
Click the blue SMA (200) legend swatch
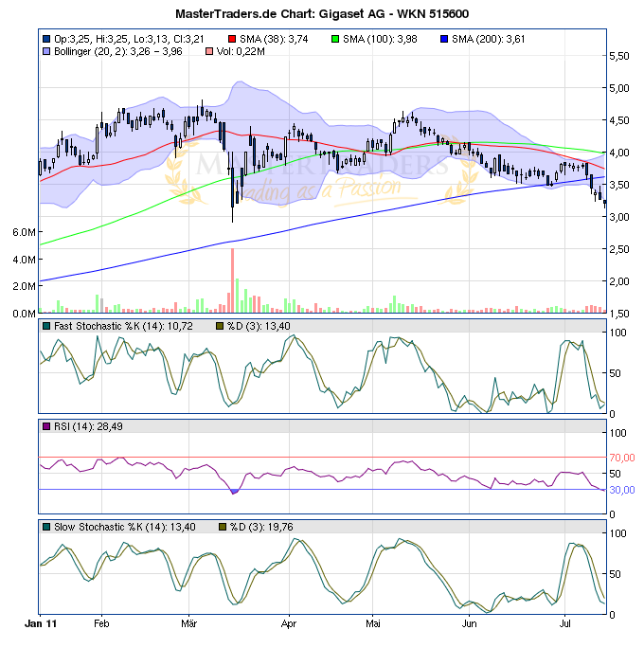tap(444, 39)
